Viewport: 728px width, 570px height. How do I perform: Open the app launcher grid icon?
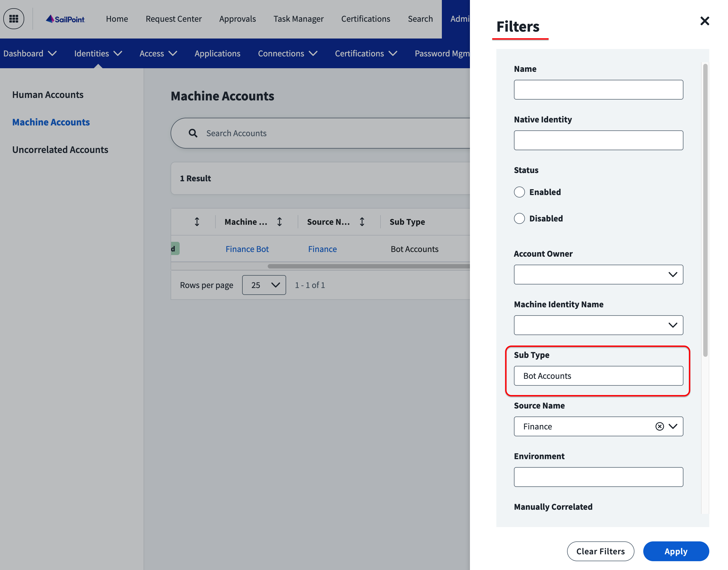click(x=14, y=19)
